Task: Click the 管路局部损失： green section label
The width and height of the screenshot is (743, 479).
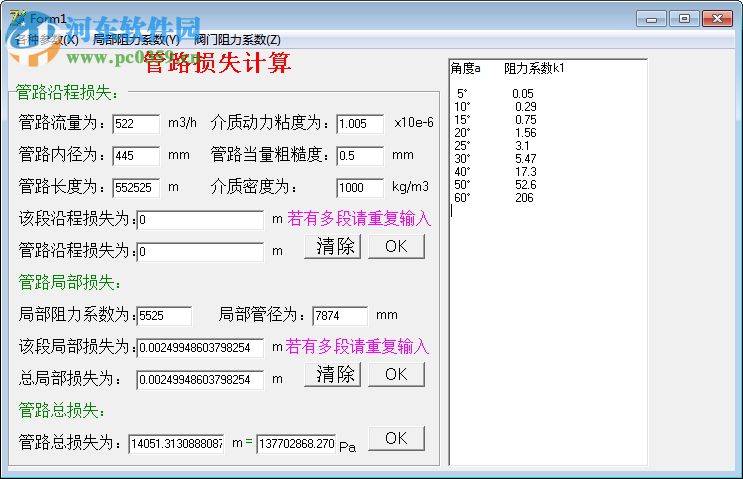Action: click(70, 283)
